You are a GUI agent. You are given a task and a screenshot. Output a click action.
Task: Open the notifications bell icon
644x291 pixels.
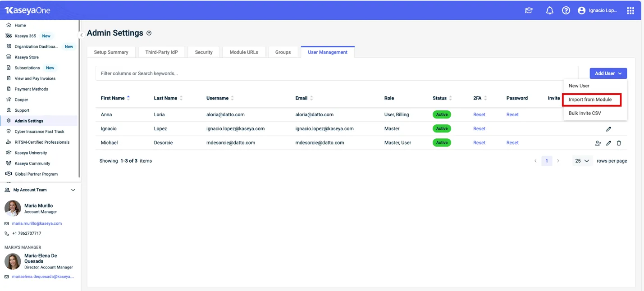click(549, 10)
